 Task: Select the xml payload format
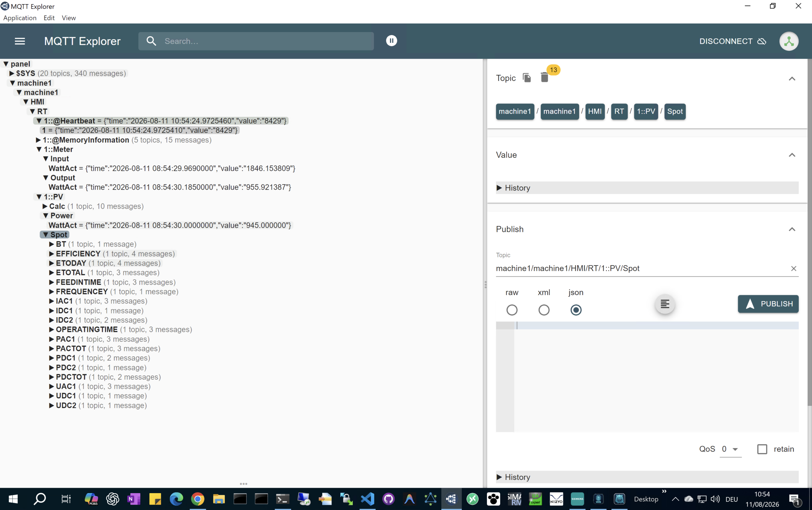click(544, 310)
